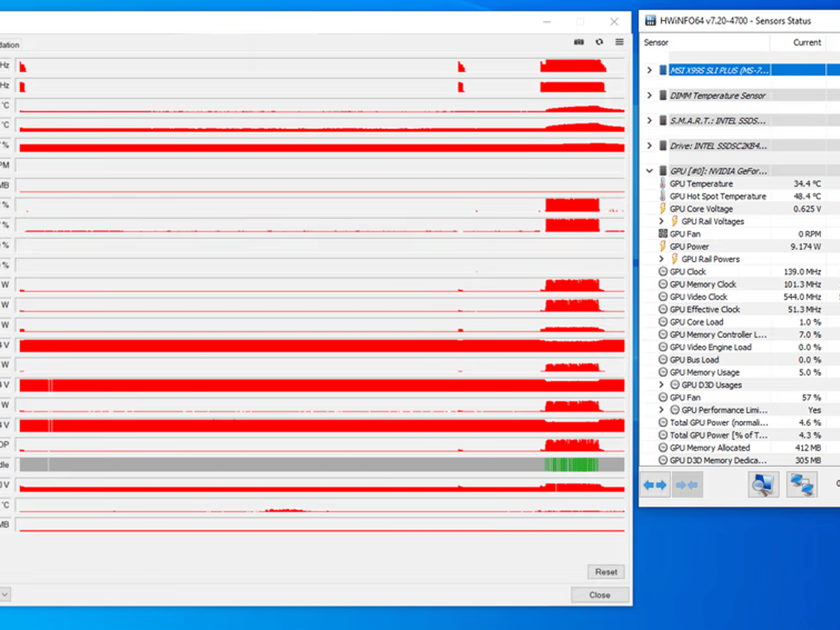The width and height of the screenshot is (840, 630).
Task: Click the expand columns blue arrows button
Action: coord(655,485)
